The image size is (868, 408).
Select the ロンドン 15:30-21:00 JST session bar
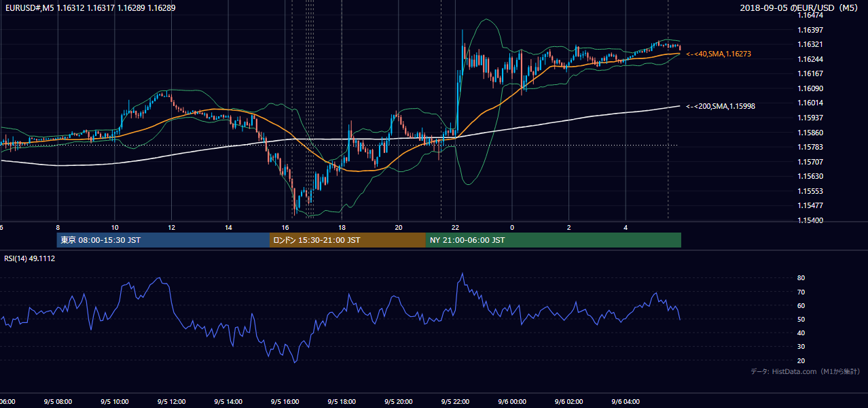point(348,240)
